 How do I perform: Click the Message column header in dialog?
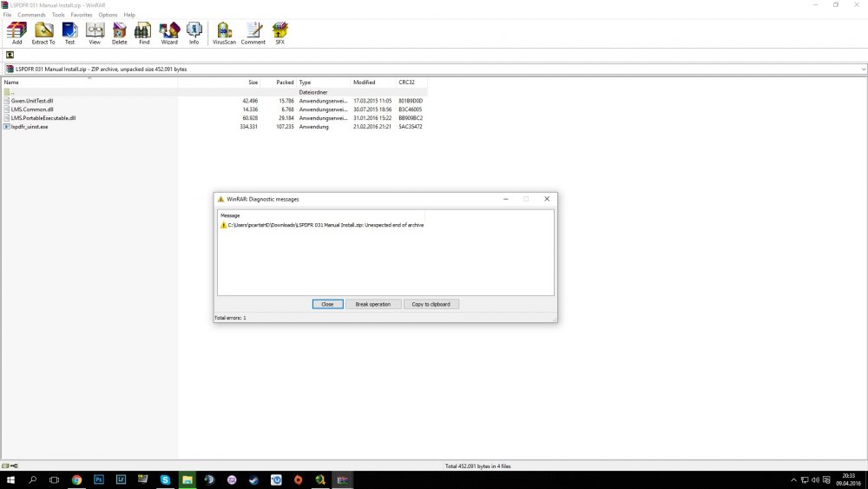321,215
